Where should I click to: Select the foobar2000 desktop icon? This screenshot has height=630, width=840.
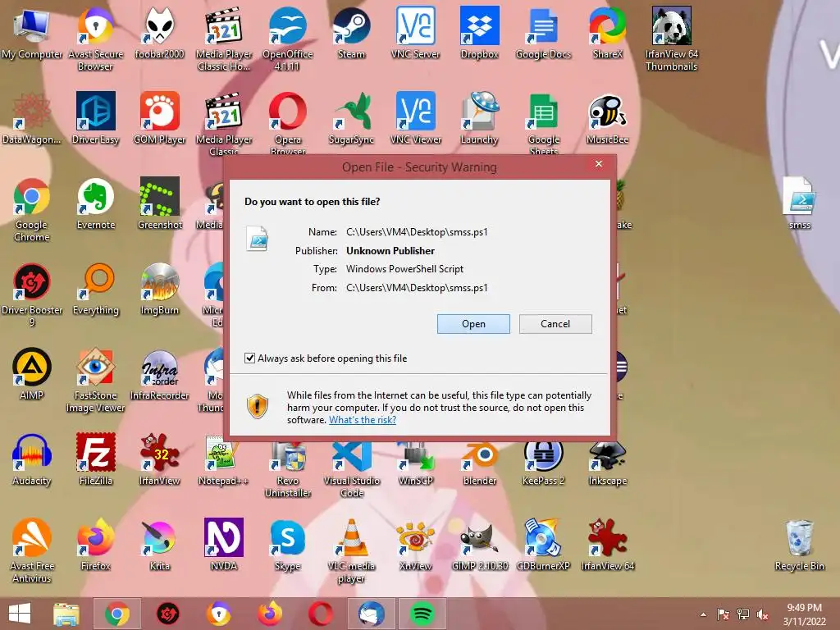(x=159, y=34)
